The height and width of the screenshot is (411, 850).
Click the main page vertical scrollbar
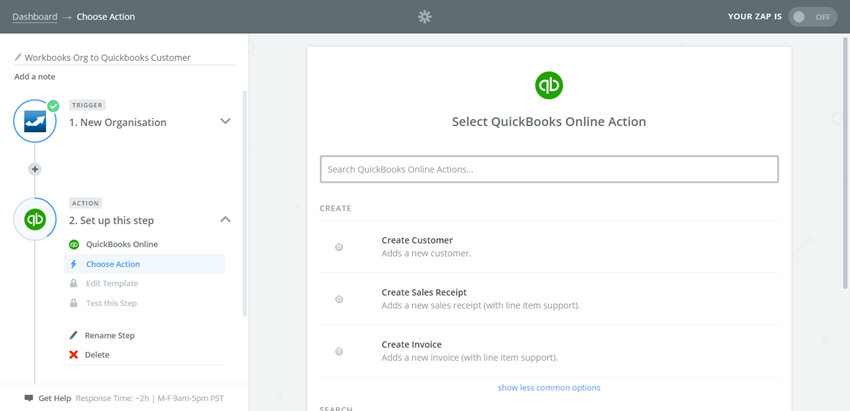[846, 163]
